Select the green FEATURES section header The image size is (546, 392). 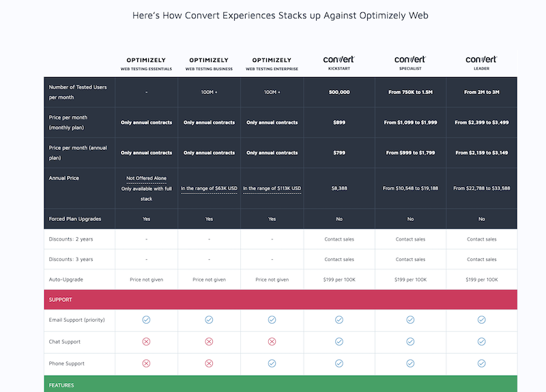point(281,384)
